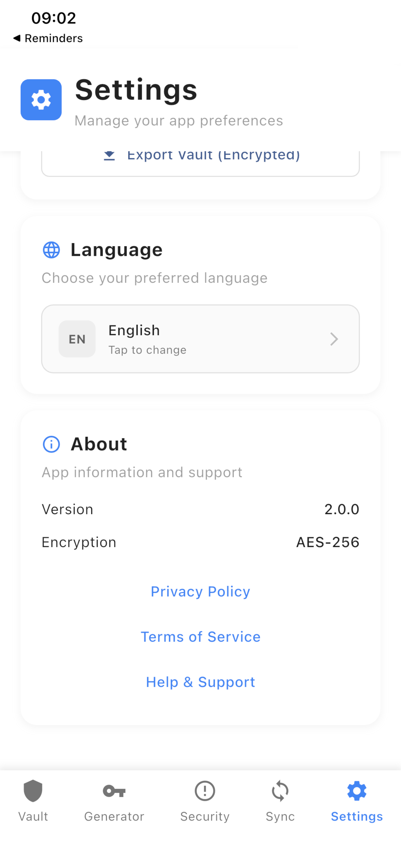Switch to the Vault tab label
The image size is (401, 868).
coord(33,816)
